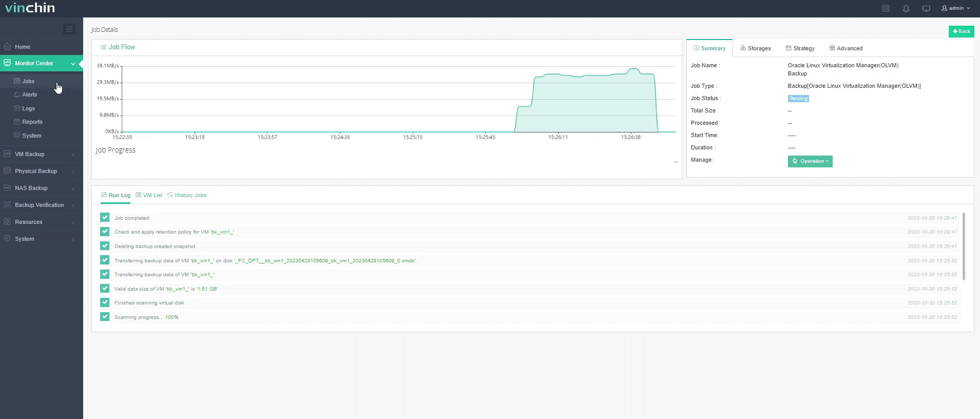The width and height of the screenshot is (980, 419).
Task: Open the Operation dropdown button
Action: [810, 161]
